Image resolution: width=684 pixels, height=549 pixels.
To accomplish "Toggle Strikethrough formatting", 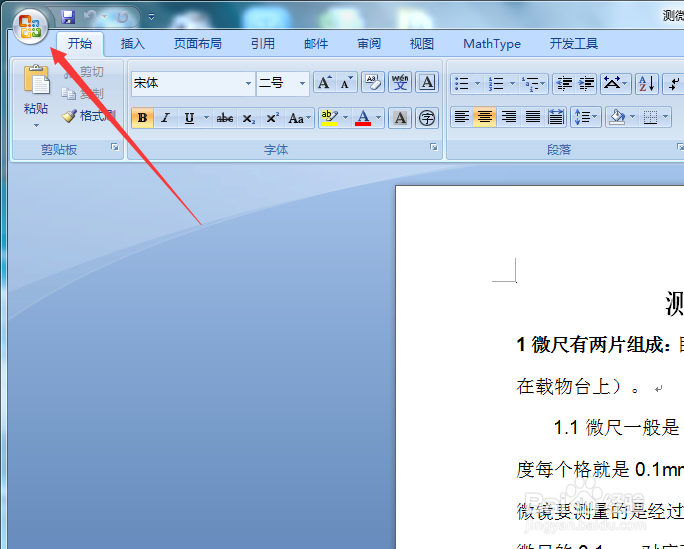I will [225, 118].
